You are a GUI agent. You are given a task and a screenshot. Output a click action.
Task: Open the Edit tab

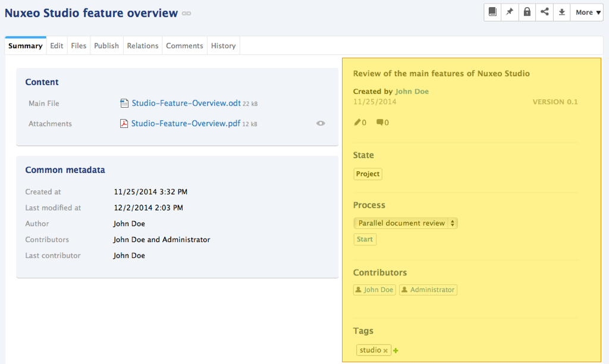(56, 45)
